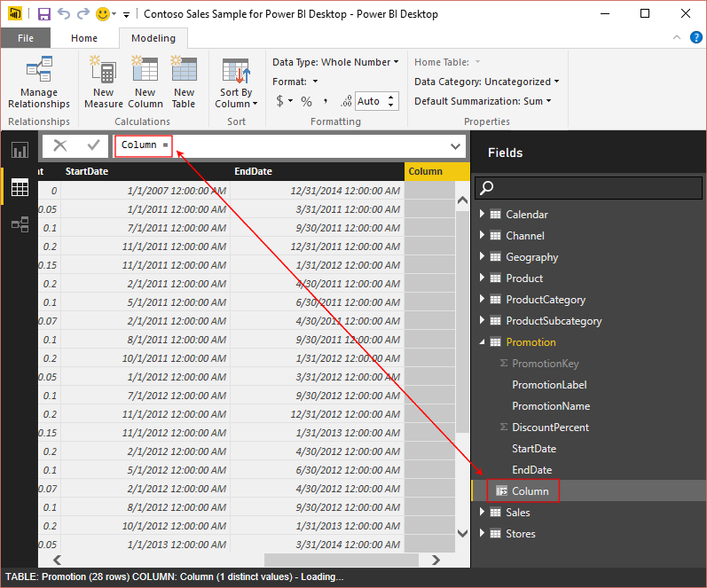Switch to Report view in left sidebar
This screenshot has width=707, height=588.
(x=20, y=150)
